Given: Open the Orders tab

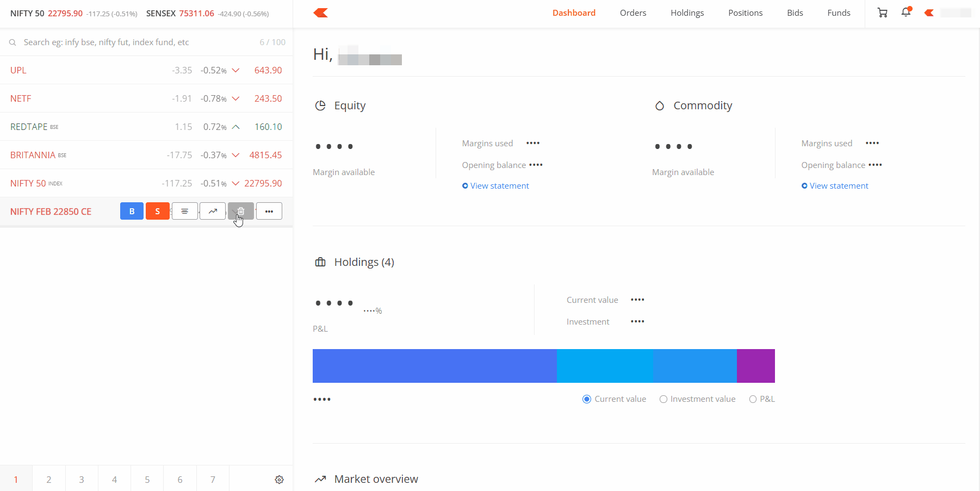Looking at the screenshot, I should click(633, 13).
